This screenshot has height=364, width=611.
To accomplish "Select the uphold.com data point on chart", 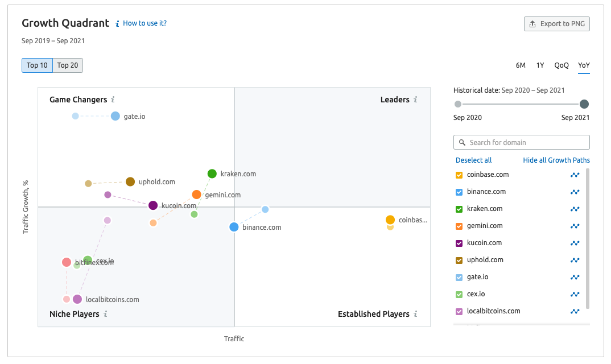I will (130, 181).
